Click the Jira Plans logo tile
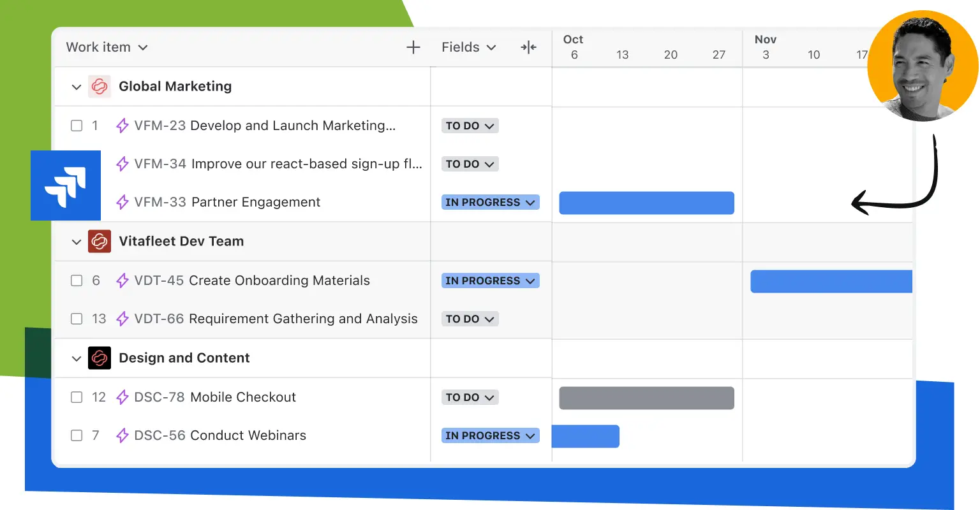Viewport: 980px width, 510px height. pyautogui.click(x=66, y=186)
